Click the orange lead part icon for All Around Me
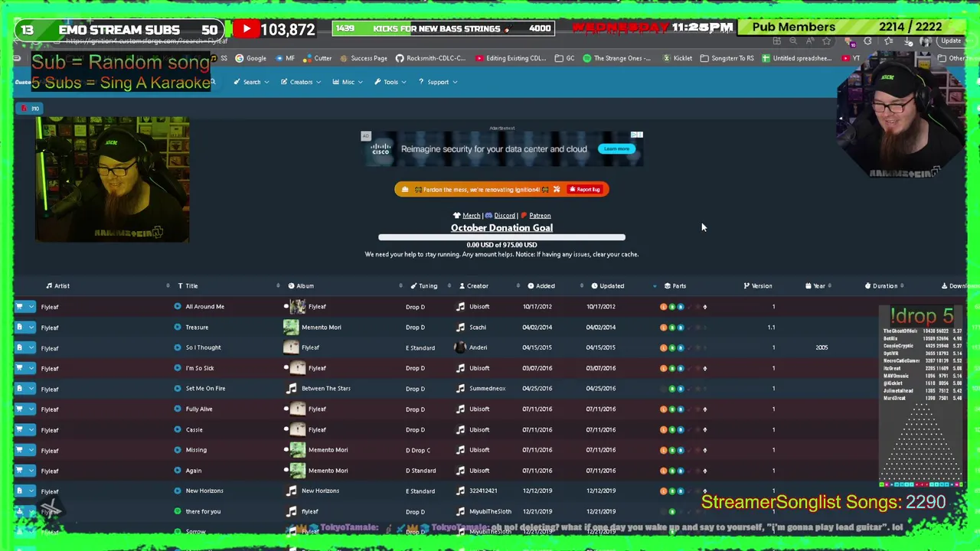The image size is (980, 551). pyautogui.click(x=663, y=307)
